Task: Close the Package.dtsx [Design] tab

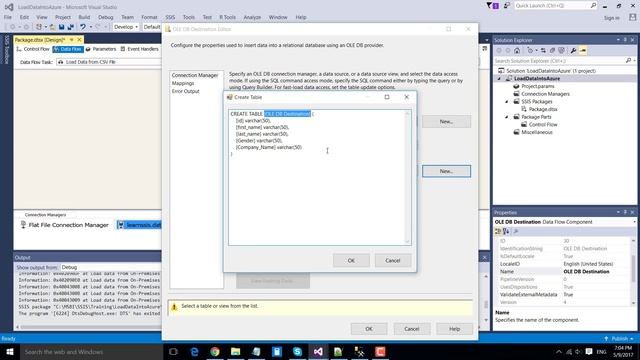Action: [80, 40]
